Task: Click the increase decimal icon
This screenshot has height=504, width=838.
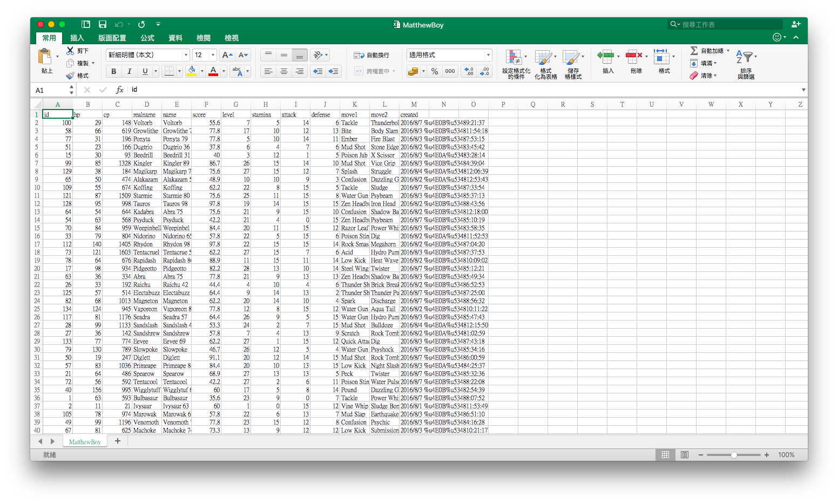Action: (469, 71)
